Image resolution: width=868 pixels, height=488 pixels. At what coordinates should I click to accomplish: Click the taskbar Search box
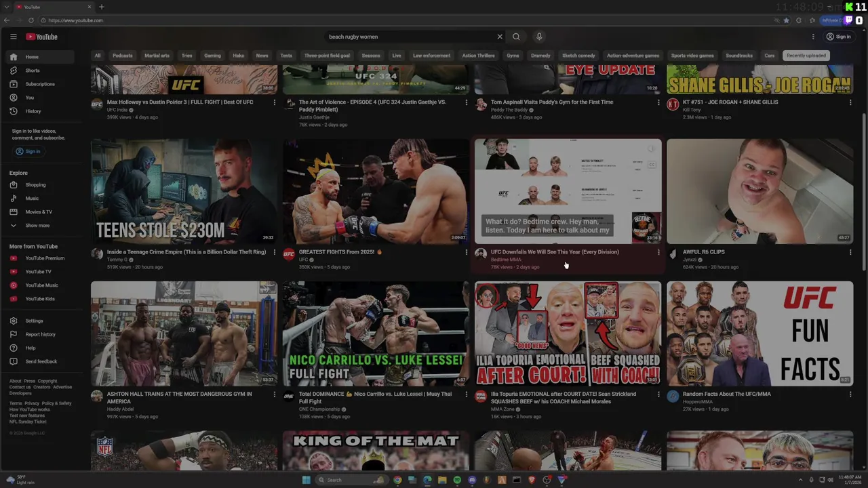(352, 480)
